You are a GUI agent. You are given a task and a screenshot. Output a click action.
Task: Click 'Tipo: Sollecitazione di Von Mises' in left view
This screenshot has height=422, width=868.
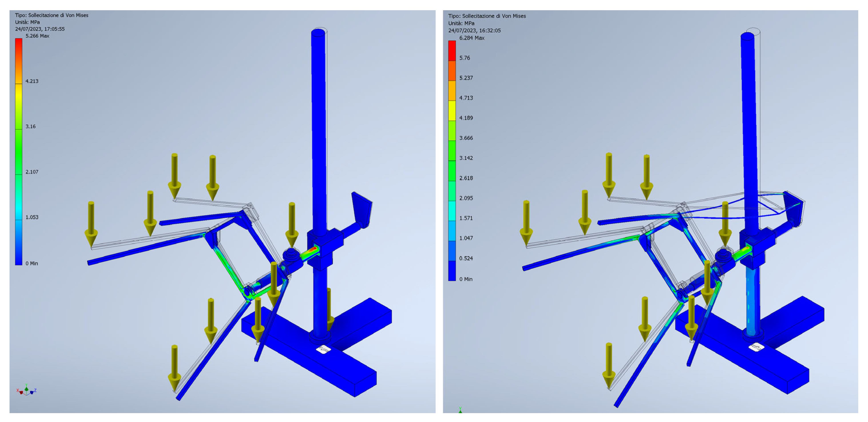52,15
